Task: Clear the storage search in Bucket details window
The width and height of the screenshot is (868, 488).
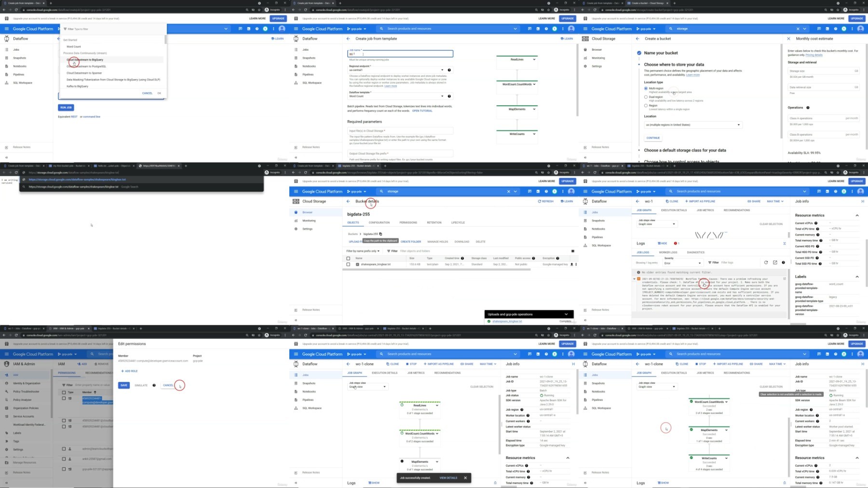Action: pos(508,192)
